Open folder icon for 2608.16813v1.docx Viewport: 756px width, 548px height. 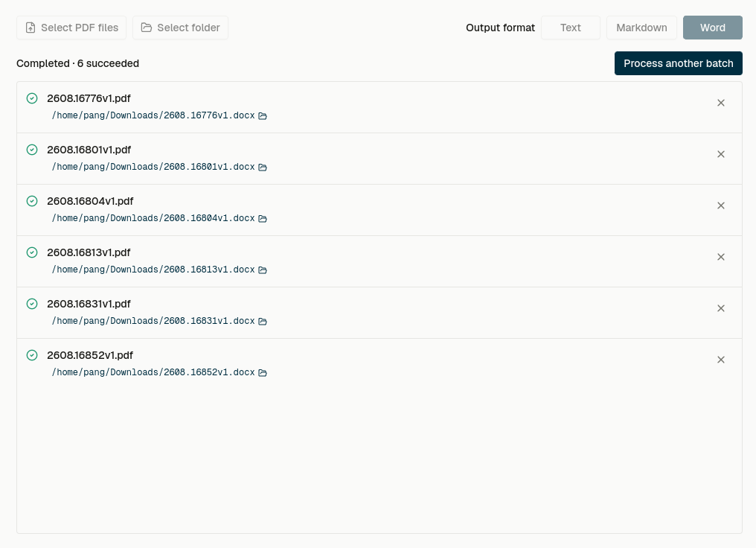263,270
